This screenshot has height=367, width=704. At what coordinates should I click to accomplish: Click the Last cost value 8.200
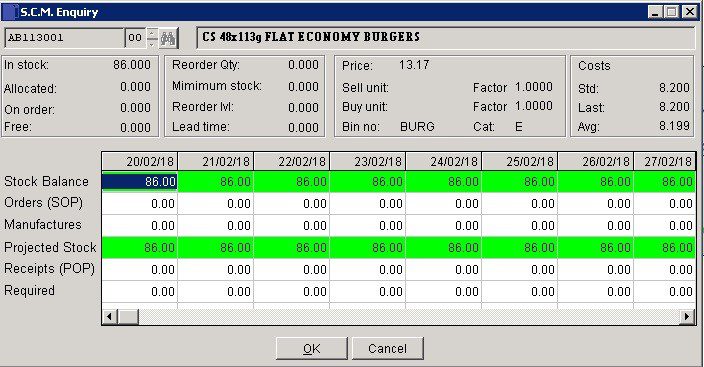coord(674,107)
